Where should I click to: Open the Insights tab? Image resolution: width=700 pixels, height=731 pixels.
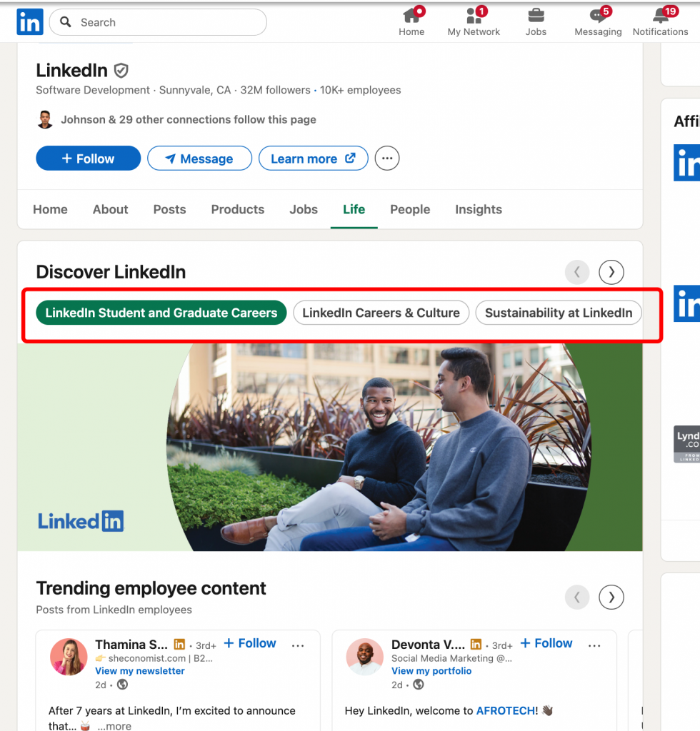[x=478, y=209]
